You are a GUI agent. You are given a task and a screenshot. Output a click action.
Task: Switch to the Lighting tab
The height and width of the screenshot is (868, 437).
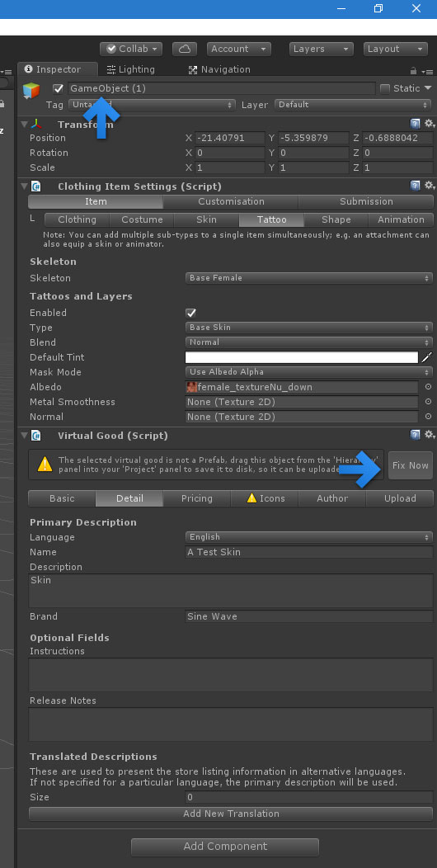click(131, 69)
